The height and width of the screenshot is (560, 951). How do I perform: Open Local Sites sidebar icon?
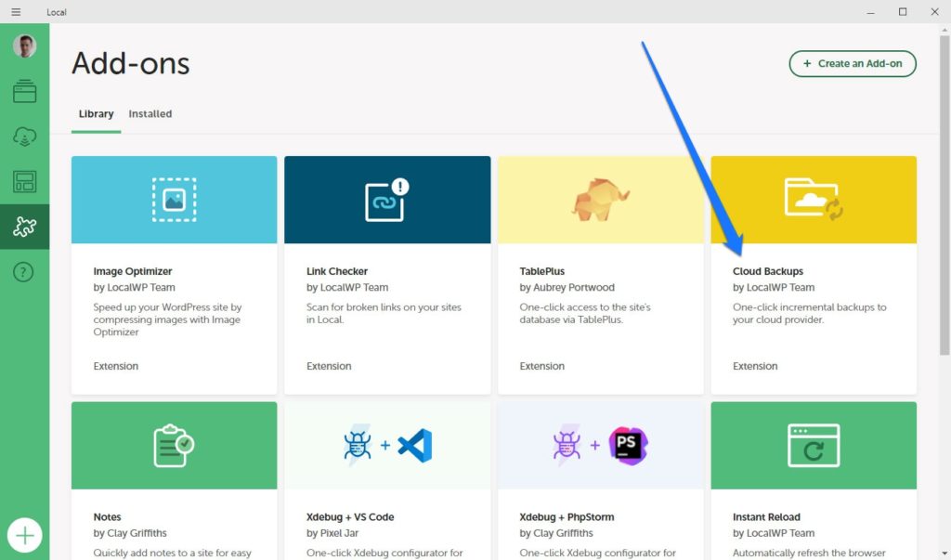25,91
